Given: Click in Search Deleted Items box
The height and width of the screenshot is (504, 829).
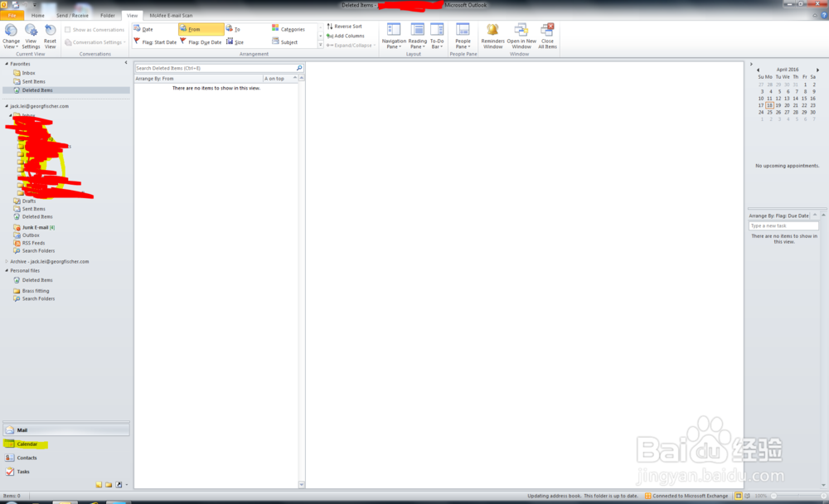Looking at the screenshot, I should pyautogui.click(x=216, y=68).
